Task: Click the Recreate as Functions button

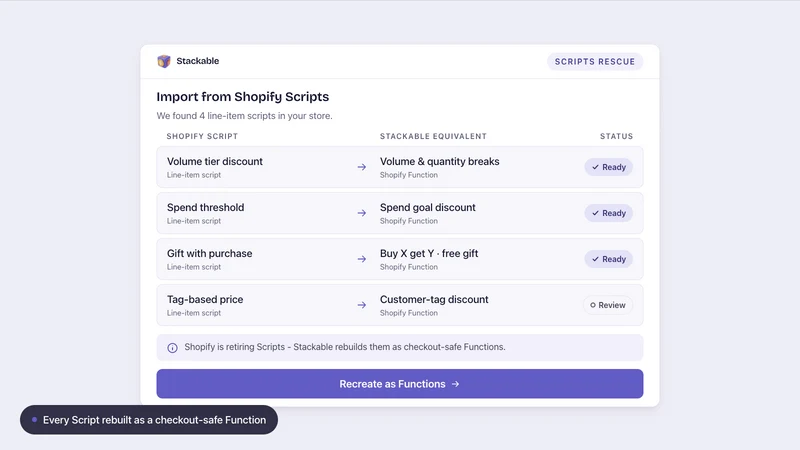Action: coord(399,384)
